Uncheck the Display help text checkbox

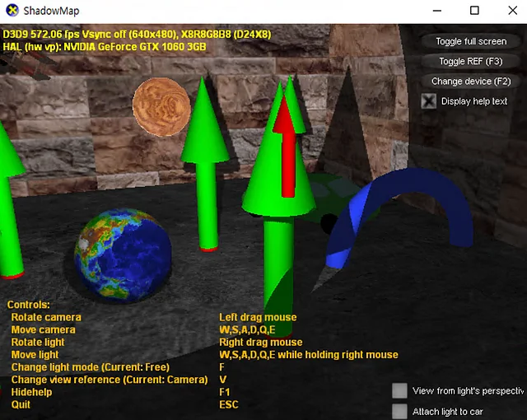429,101
